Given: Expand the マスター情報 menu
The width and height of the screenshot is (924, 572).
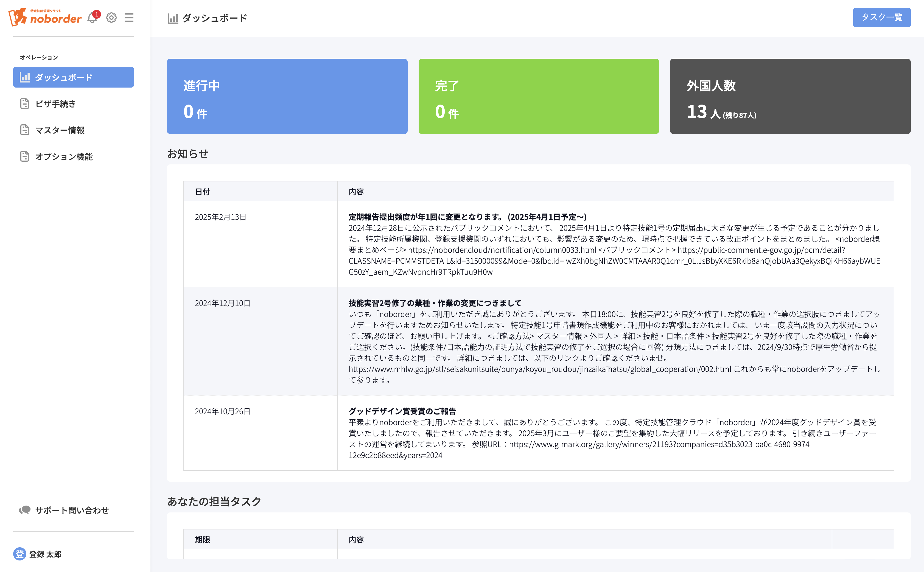Looking at the screenshot, I should tap(60, 130).
